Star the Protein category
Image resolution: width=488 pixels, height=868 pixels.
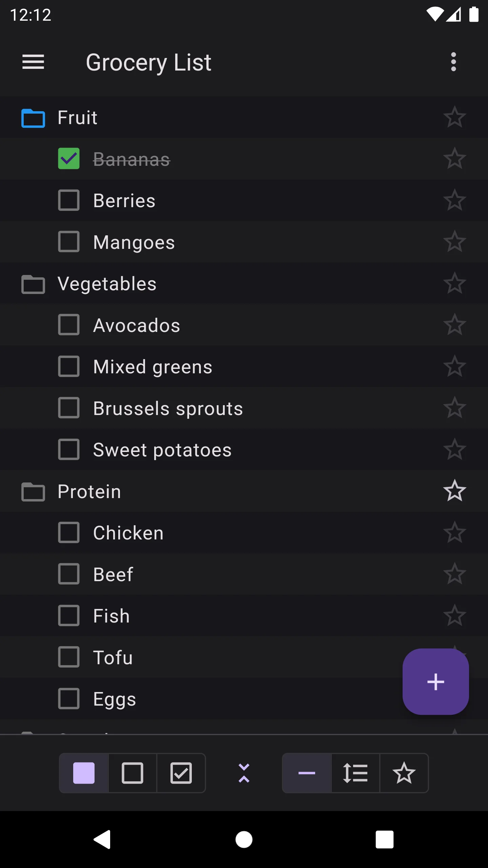point(454,491)
